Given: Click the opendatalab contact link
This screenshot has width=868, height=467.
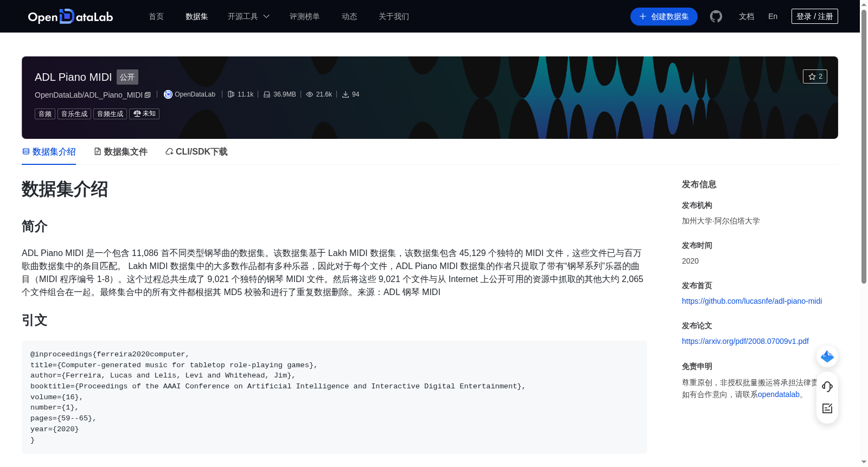Looking at the screenshot, I should [x=778, y=394].
